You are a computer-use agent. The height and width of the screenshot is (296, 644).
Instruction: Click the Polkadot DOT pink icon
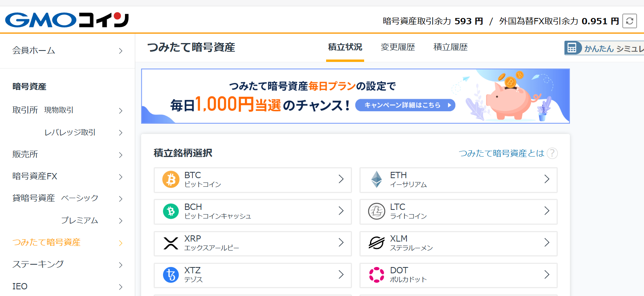pyautogui.click(x=377, y=275)
